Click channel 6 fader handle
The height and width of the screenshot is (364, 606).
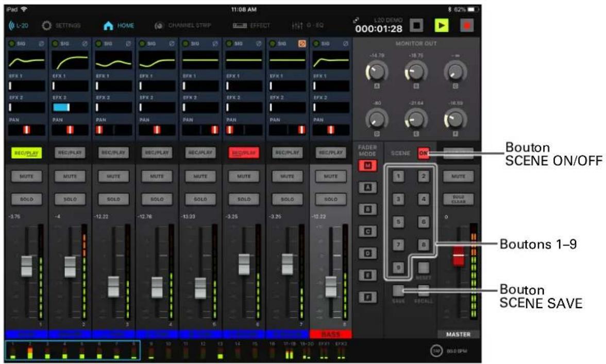tap(244, 264)
